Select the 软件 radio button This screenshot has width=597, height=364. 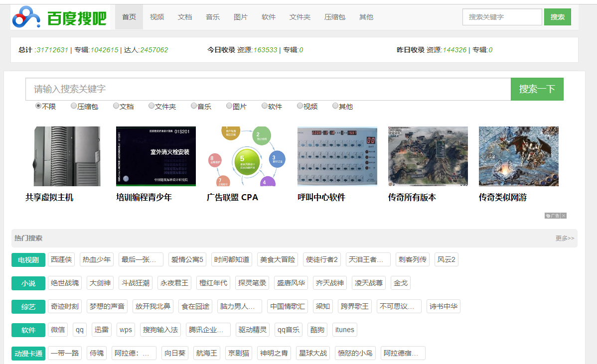click(x=265, y=106)
